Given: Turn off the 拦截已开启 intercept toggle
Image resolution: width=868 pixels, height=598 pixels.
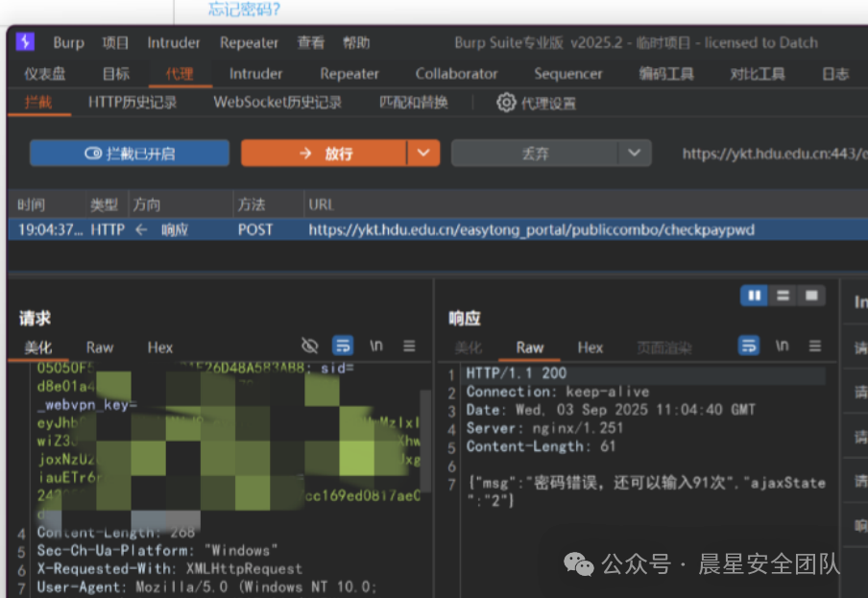Looking at the screenshot, I should 129,154.
